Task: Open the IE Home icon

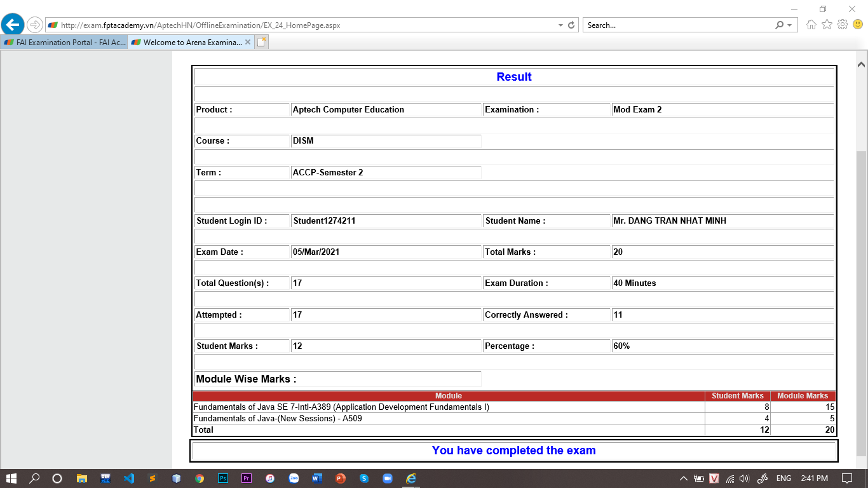Action: click(811, 25)
